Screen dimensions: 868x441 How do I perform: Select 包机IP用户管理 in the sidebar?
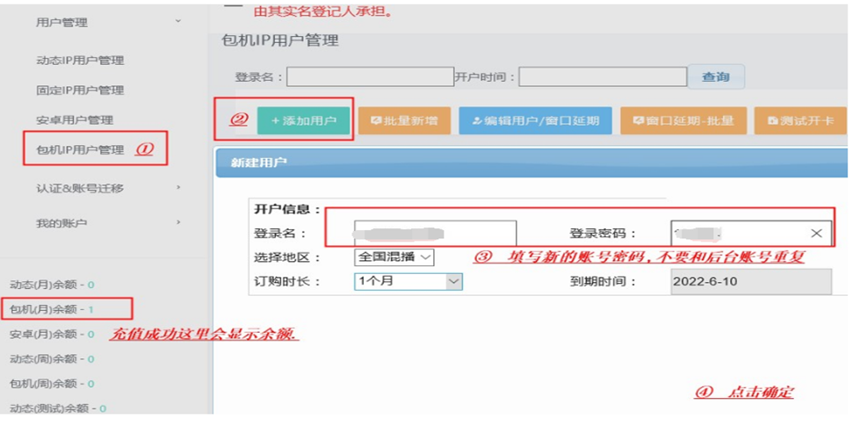[80, 149]
